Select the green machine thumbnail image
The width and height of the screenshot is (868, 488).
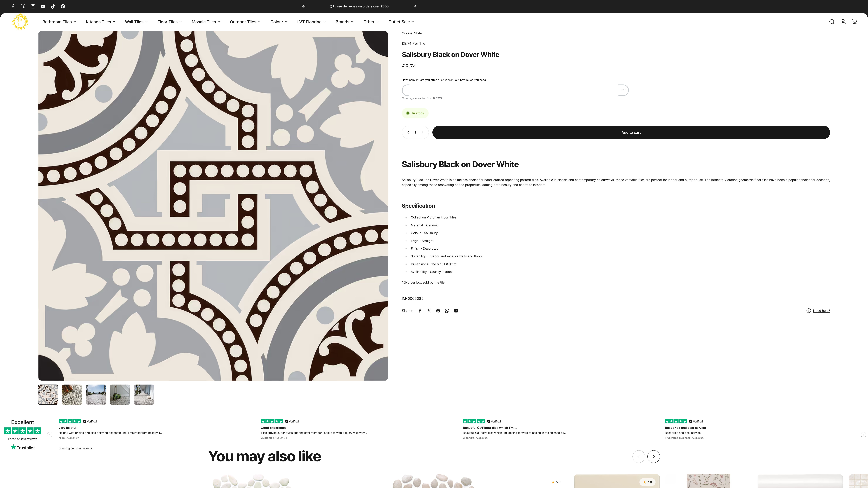coord(120,394)
